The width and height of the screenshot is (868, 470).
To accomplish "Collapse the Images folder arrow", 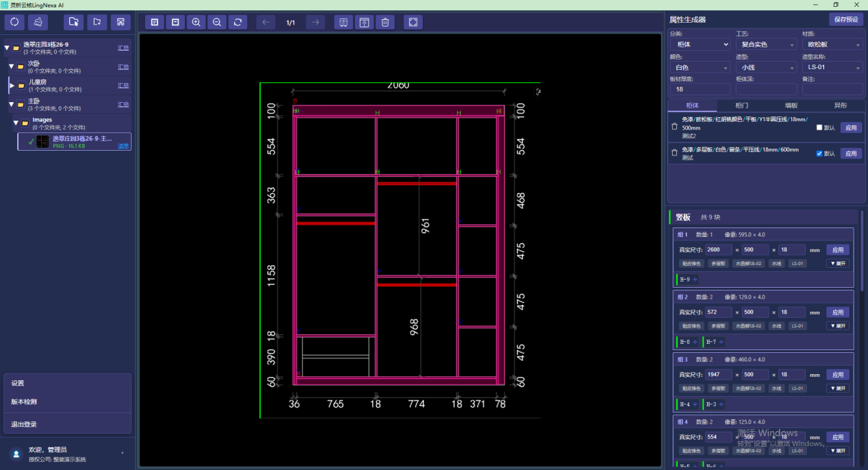I will [16, 123].
